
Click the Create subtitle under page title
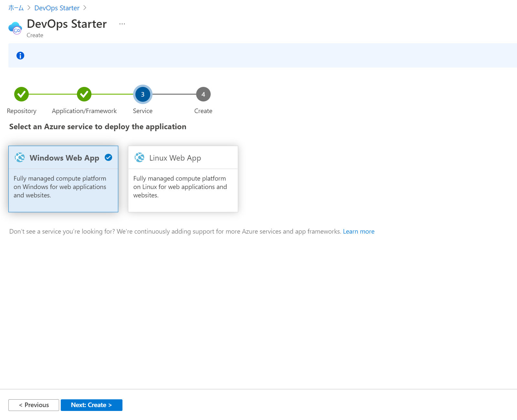(x=35, y=35)
